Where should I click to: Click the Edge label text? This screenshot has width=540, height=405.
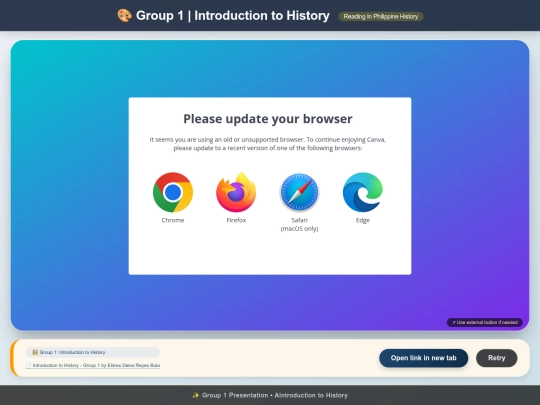point(363,220)
